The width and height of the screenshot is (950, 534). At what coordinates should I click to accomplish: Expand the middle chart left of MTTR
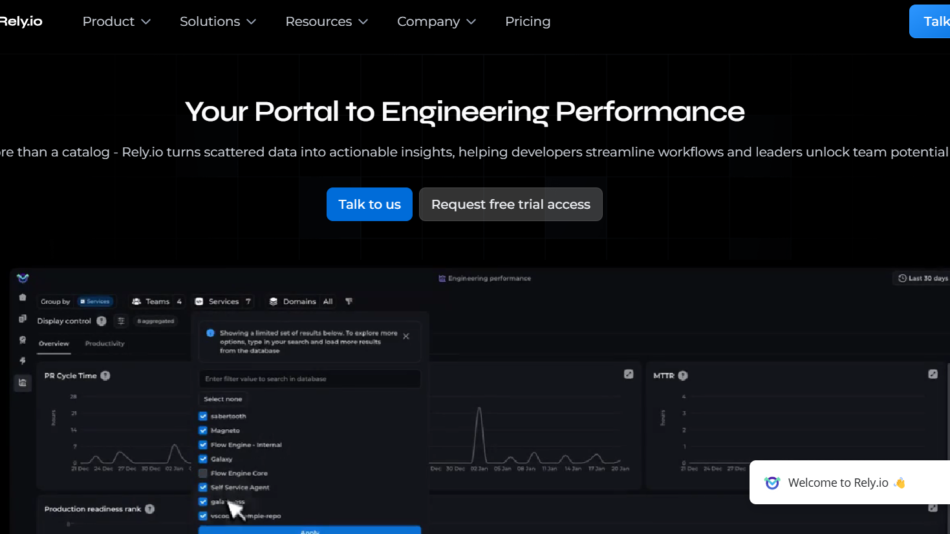628,375
